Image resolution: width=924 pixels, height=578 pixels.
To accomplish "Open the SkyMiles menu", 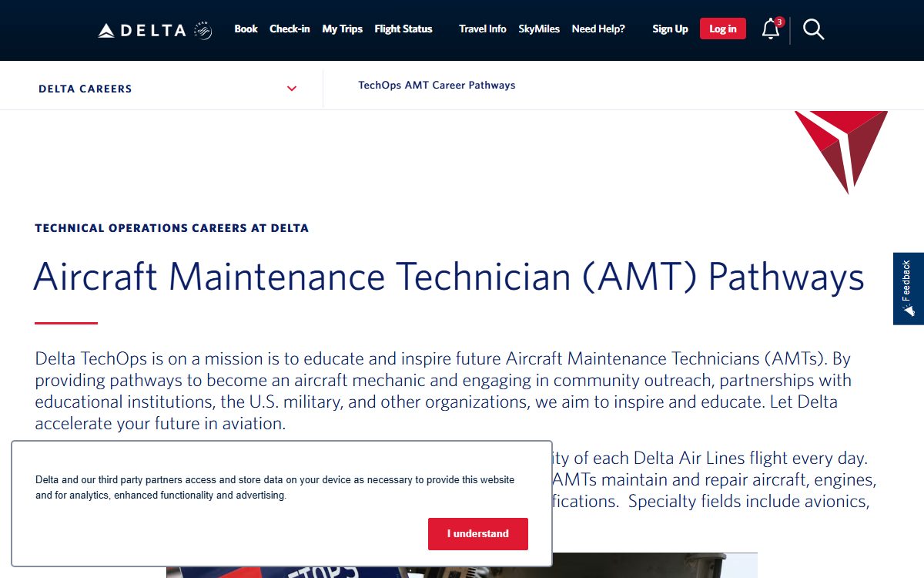I will click(x=539, y=29).
